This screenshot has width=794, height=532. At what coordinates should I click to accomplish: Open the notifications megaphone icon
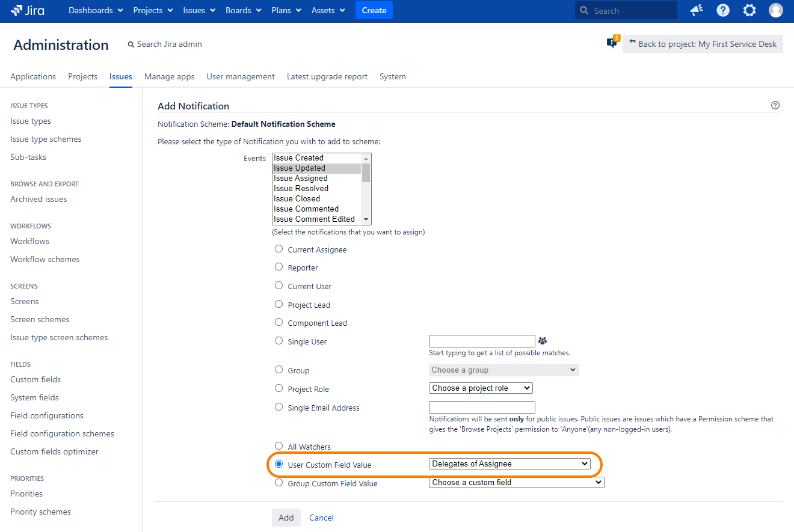(x=697, y=10)
